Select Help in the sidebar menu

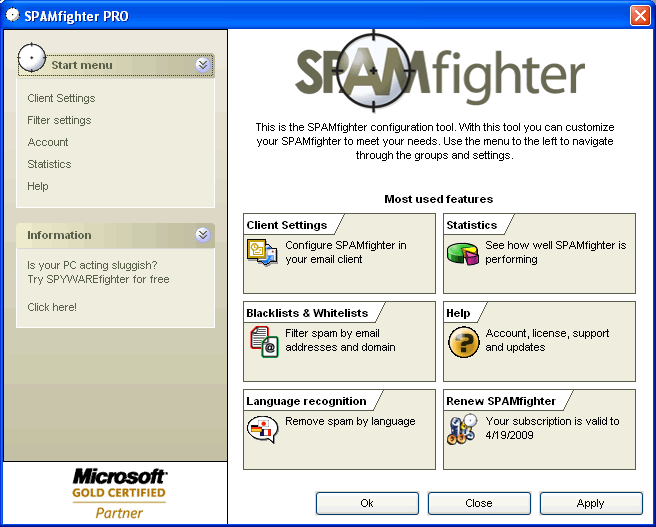(38, 186)
